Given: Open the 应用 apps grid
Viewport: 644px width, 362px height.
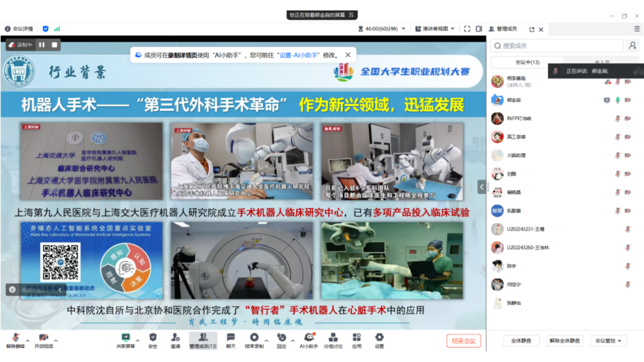Looking at the screenshot, I should [x=357, y=340].
